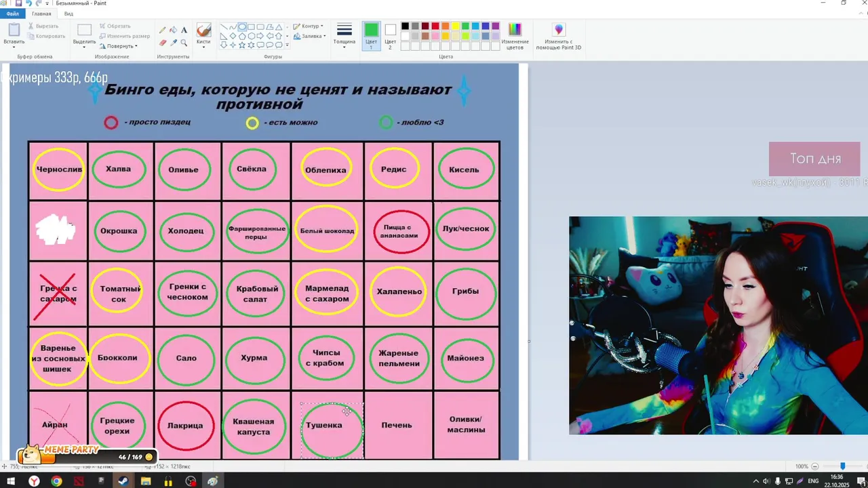Open Chrome from taskbar

click(x=56, y=481)
